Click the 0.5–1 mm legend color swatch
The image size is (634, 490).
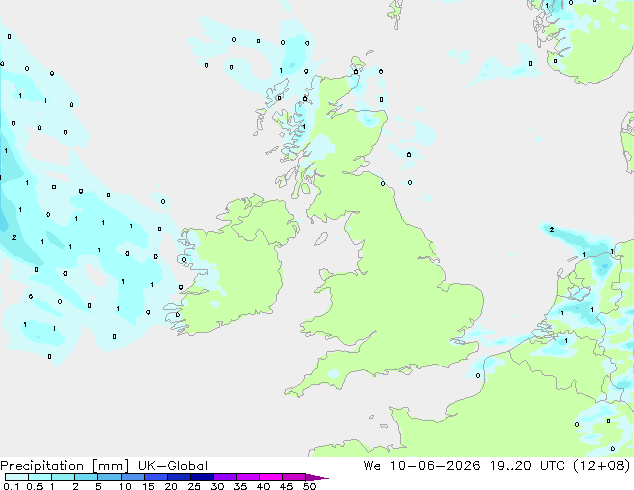coord(40,477)
